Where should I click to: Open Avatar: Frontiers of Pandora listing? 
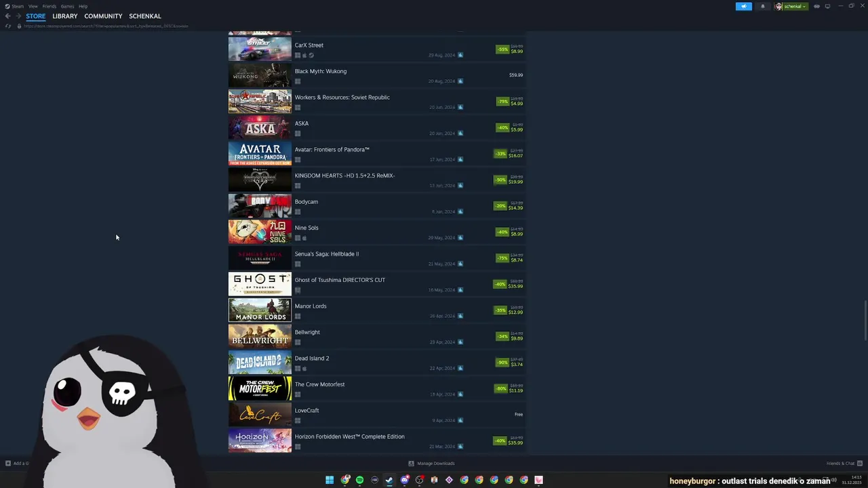click(376, 154)
